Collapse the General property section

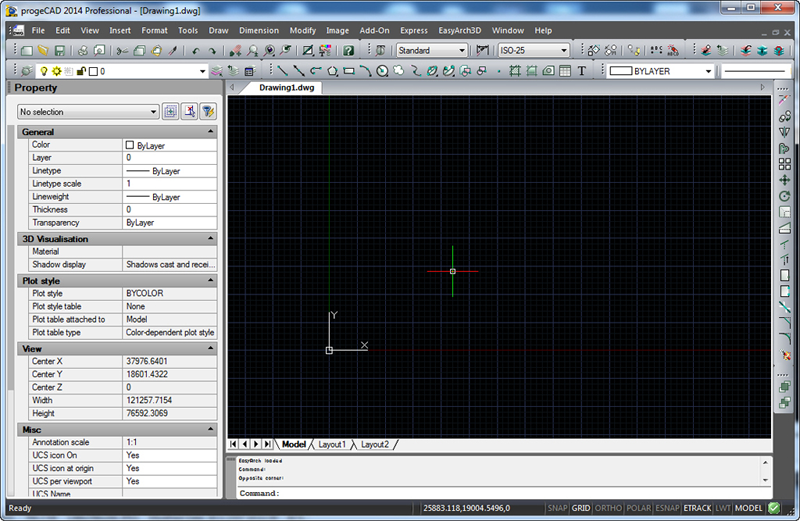click(210, 132)
